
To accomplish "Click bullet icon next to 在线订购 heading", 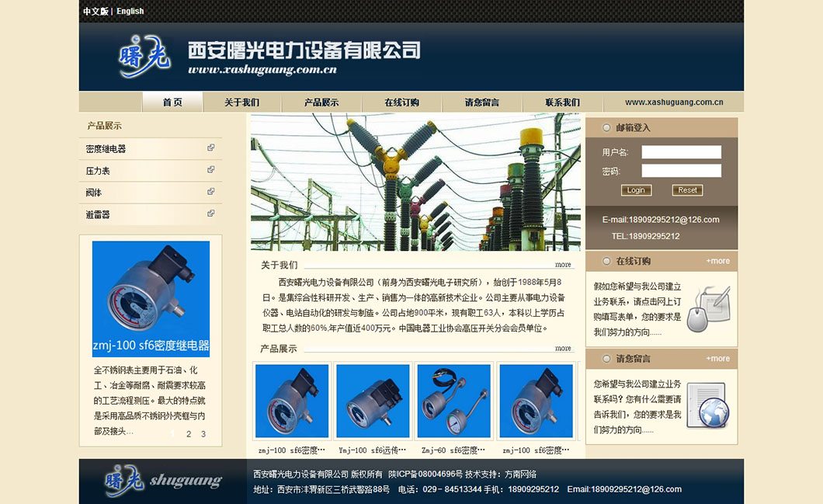I will tap(606, 261).
